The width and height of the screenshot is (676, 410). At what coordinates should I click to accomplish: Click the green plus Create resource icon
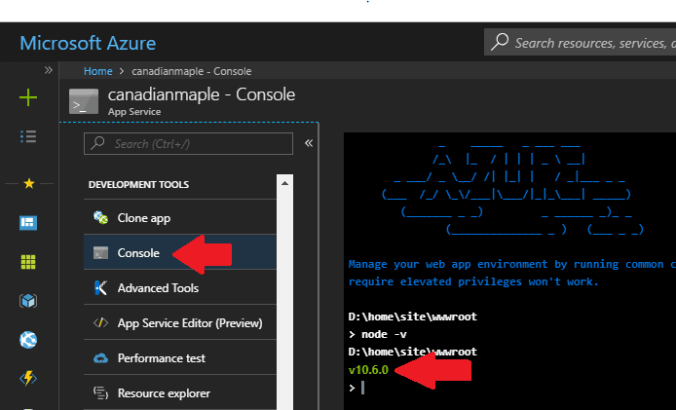pyautogui.click(x=28, y=97)
